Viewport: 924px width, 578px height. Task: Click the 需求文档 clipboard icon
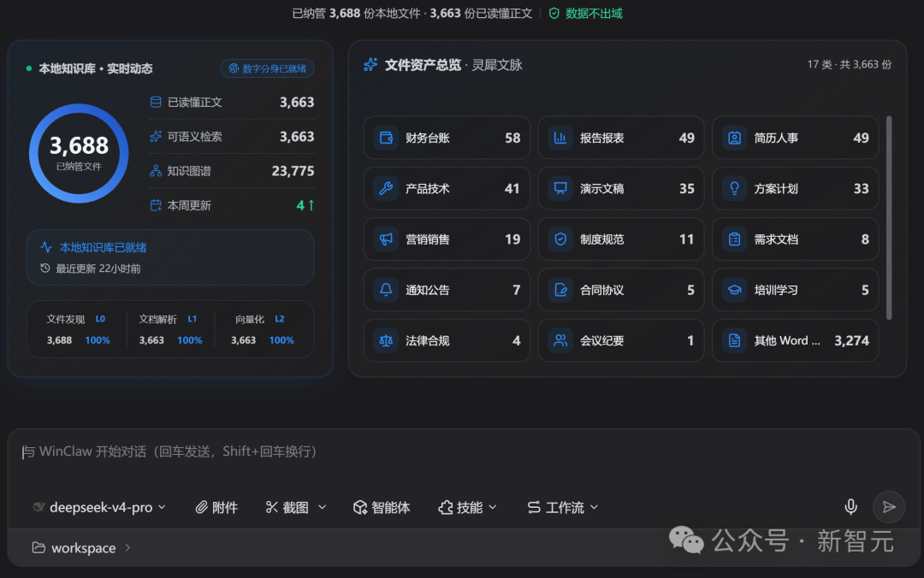[x=734, y=239]
